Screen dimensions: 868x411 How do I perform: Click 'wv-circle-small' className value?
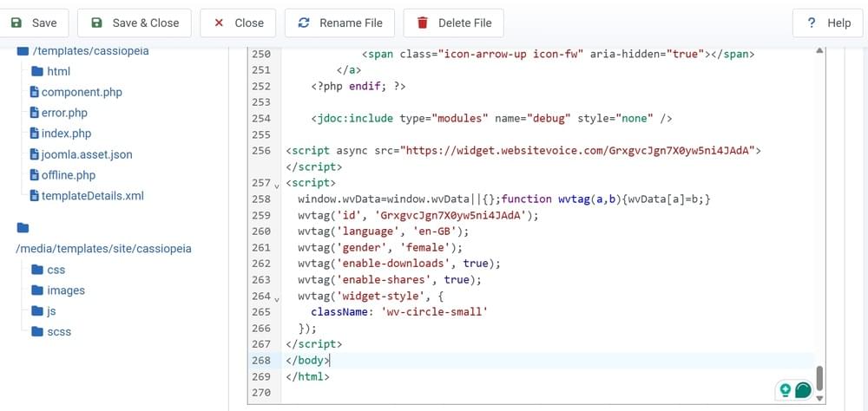point(435,312)
